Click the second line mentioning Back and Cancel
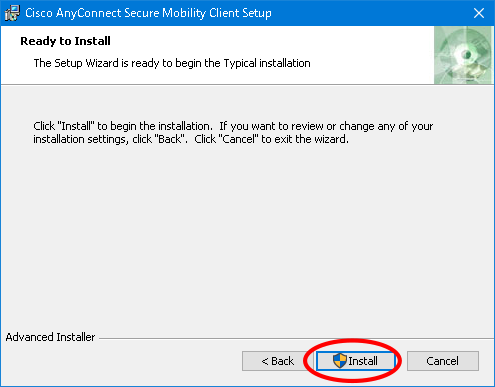Screen dimensions: 495x387 (191, 139)
